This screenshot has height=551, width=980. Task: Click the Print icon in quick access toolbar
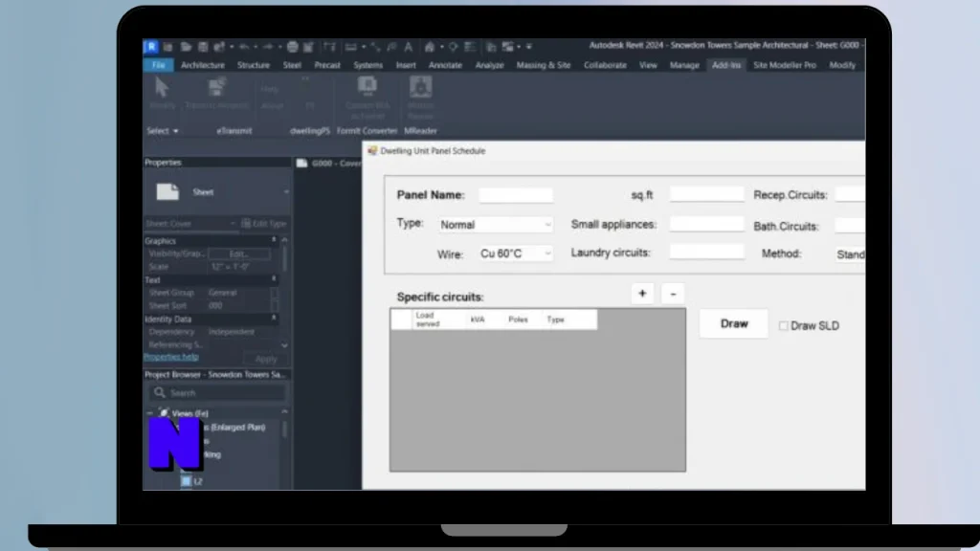pyautogui.click(x=292, y=47)
